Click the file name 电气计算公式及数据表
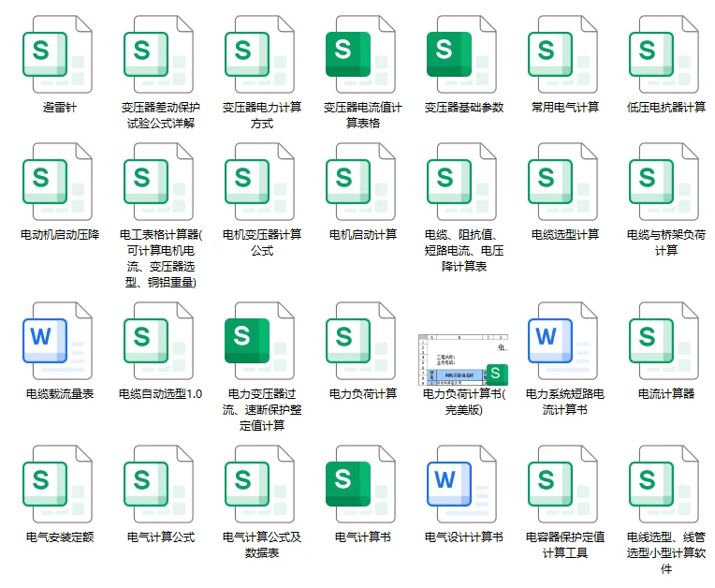Viewport: 715px width, 588px height. click(262, 545)
